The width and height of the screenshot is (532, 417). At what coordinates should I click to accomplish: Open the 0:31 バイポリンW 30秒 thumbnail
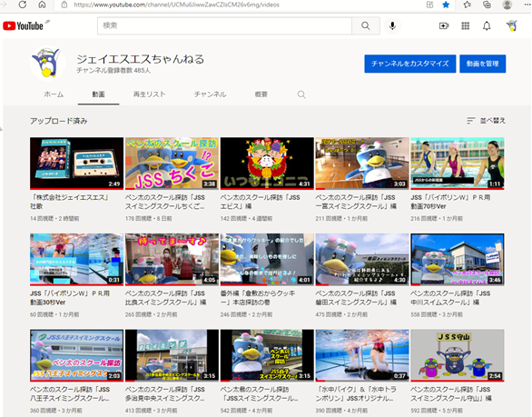pos(76,260)
